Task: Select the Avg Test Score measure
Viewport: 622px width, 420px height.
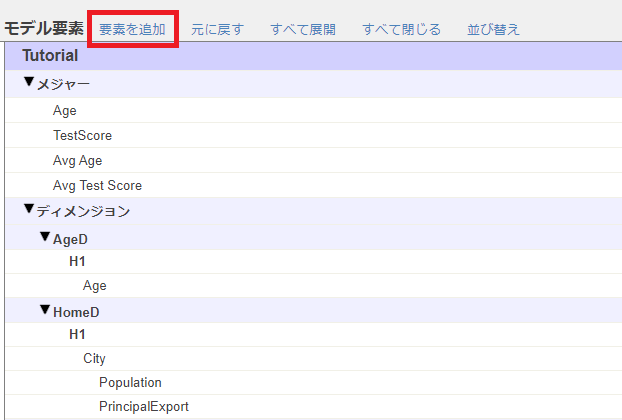Action: (97, 185)
